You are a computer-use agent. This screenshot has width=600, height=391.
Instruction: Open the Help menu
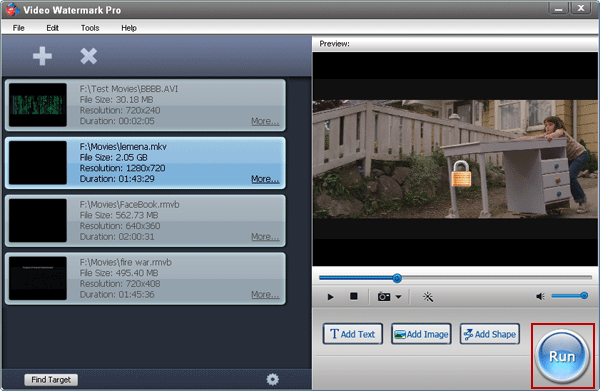coord(129,28)
